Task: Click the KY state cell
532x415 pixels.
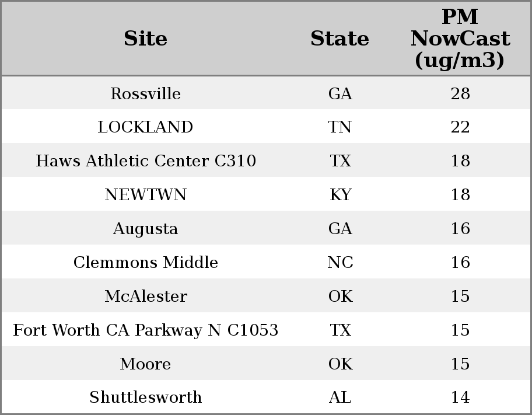Action: (x=340, y=194)
